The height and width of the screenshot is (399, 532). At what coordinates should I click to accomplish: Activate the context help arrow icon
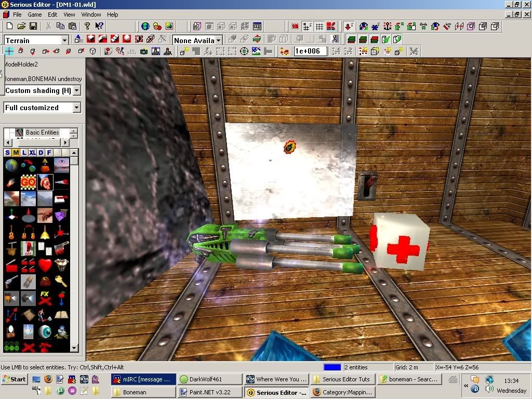[99, 26]
